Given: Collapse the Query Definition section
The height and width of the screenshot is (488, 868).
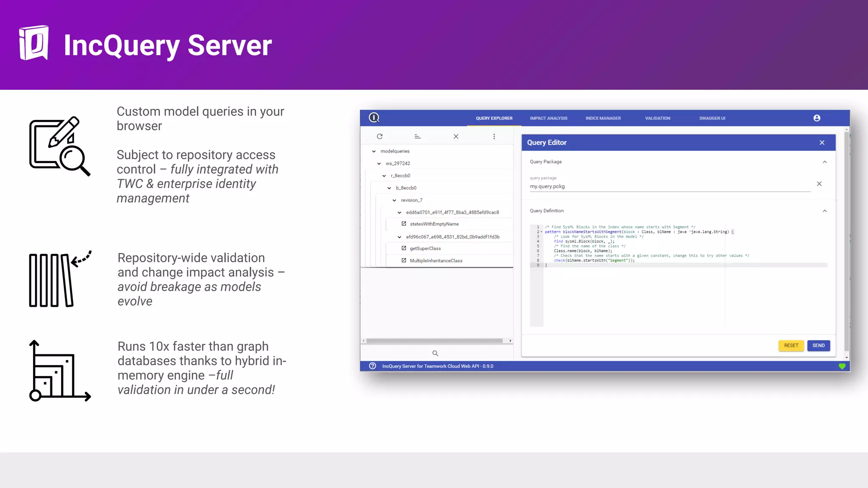Looking at the screenshot, I should pos(825,211).
